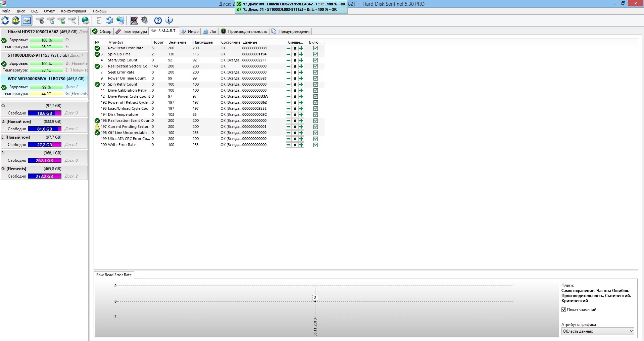Click the refresh disk information icon
This screenshot has width=644, height=341.
(x=5, y=21)
